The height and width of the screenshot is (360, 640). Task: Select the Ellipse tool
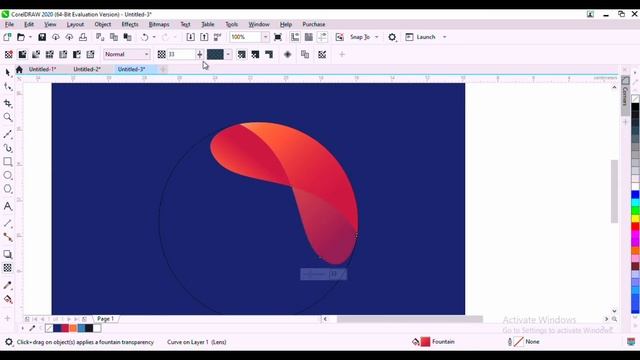(x=8, y=176)
